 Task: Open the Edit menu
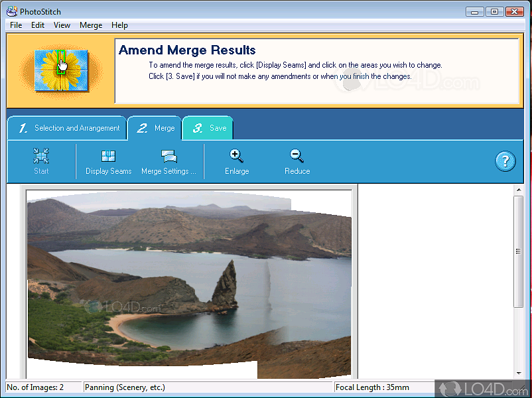point(37,25)
